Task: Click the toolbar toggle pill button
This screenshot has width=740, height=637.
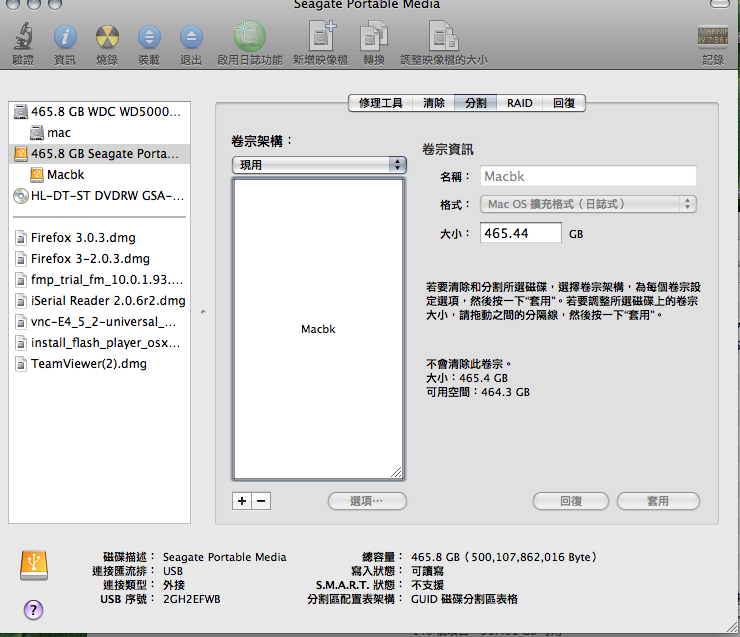Action: tap(720, 4)
